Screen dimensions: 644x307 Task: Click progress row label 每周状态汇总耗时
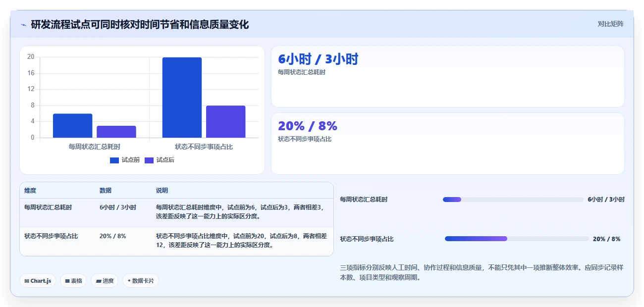pyautogui.click(x=364, y=200)
